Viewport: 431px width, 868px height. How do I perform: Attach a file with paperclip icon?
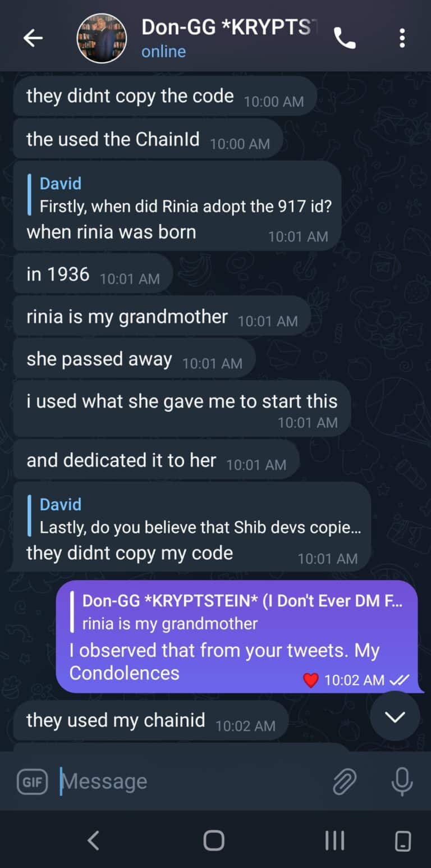345,782
